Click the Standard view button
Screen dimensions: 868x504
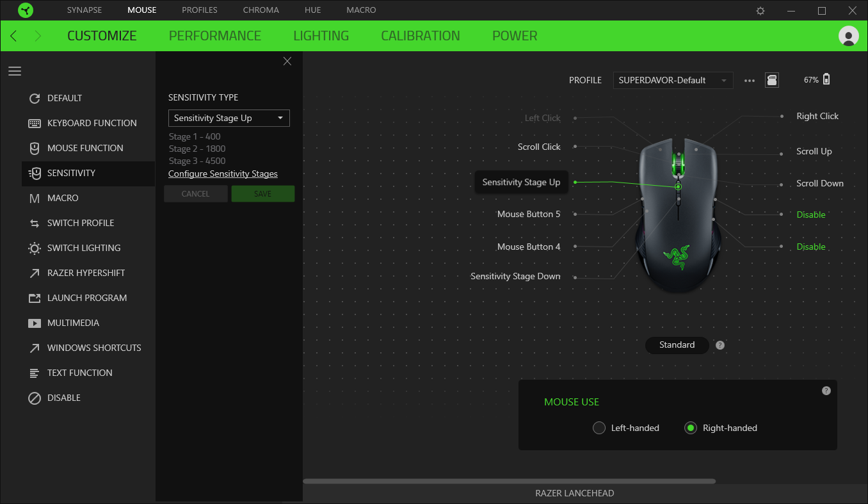pyautogui.click(x=677, y=345)
